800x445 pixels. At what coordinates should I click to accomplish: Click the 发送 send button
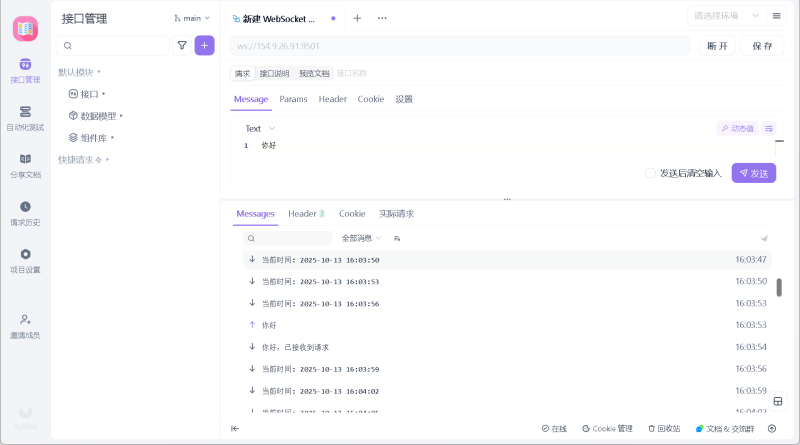754,173
